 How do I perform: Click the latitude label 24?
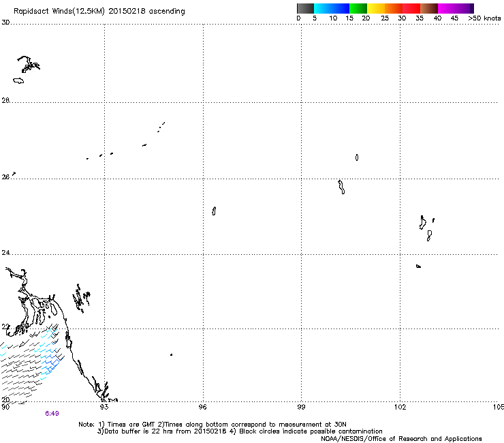(5, 253)
